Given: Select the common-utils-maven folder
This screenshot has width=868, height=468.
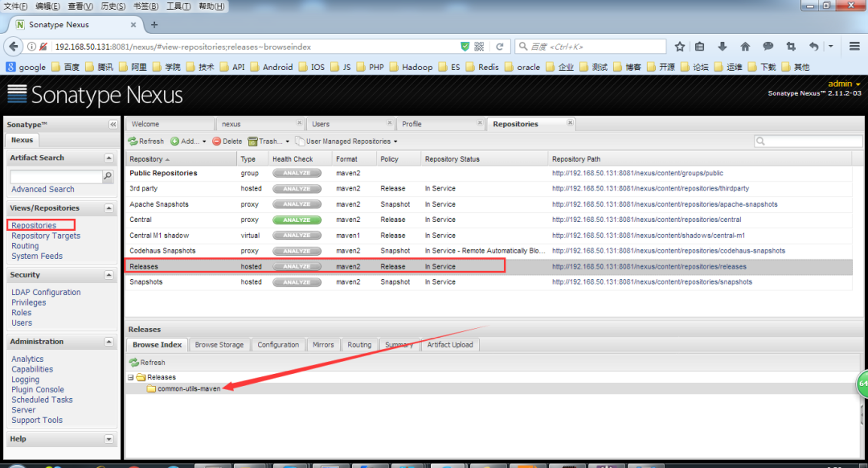Looking at the screenshot, I should 189,389.
